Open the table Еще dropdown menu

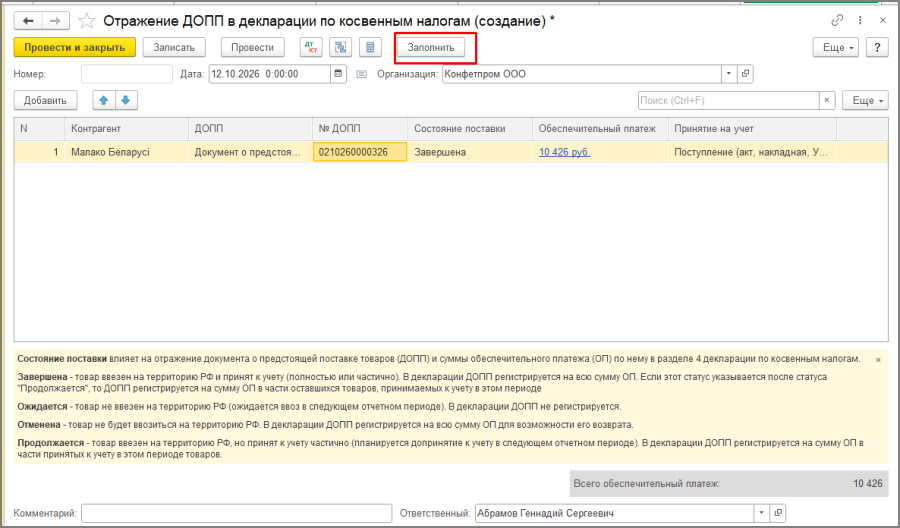coord(865,100)
